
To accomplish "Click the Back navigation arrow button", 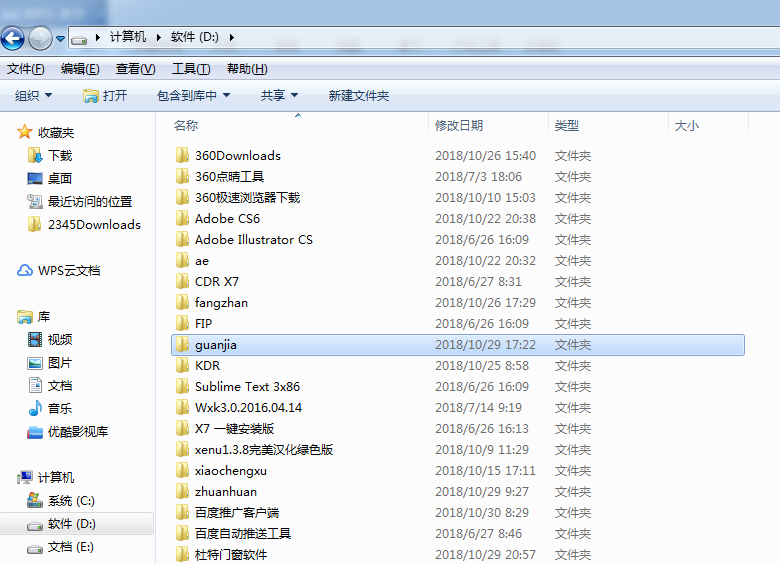I will (x=12, y=38).
